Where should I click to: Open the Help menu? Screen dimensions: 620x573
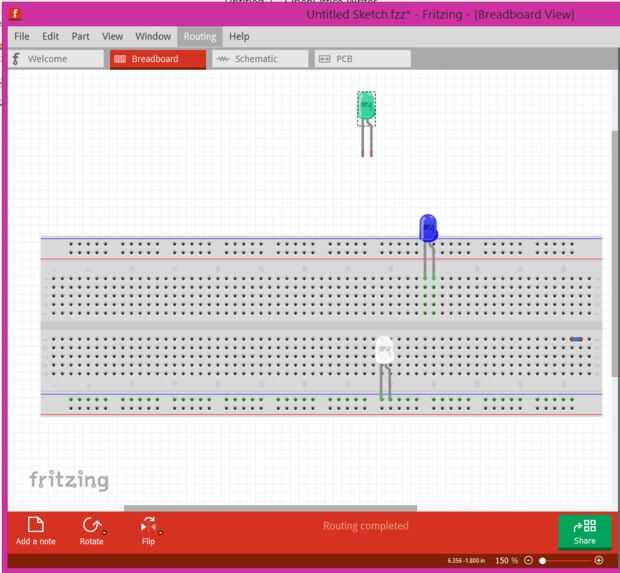(x=239, y=36)
